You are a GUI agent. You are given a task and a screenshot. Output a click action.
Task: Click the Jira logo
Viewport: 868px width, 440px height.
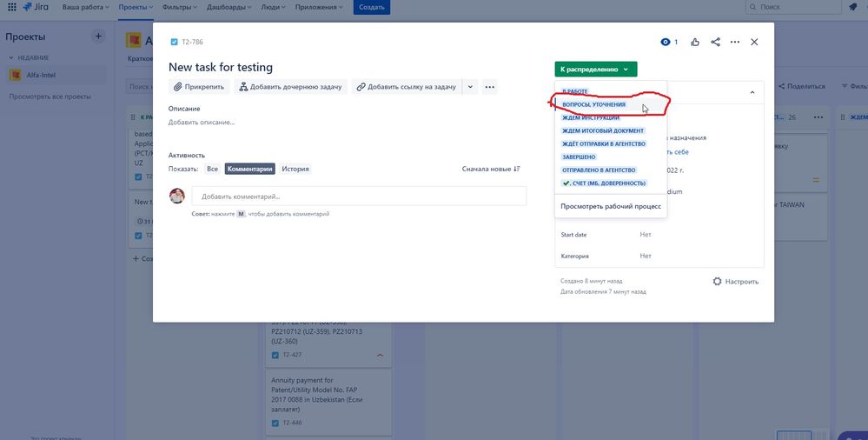[36, 7]
